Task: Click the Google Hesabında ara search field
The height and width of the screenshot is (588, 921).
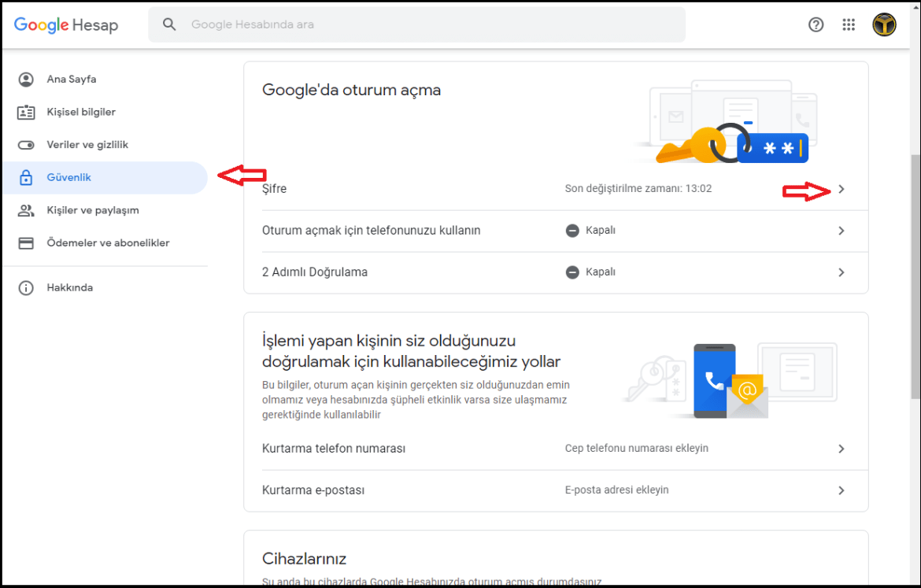Action: coord(416,24)
